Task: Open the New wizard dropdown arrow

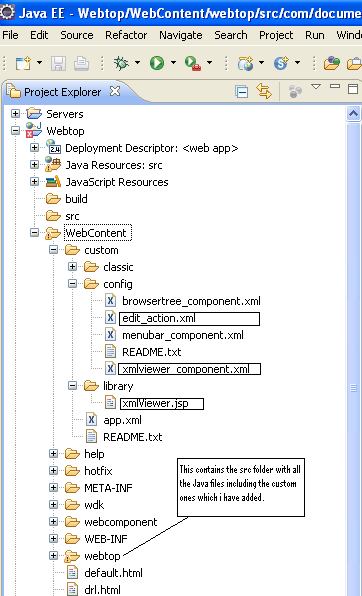Action: point(40,62)
